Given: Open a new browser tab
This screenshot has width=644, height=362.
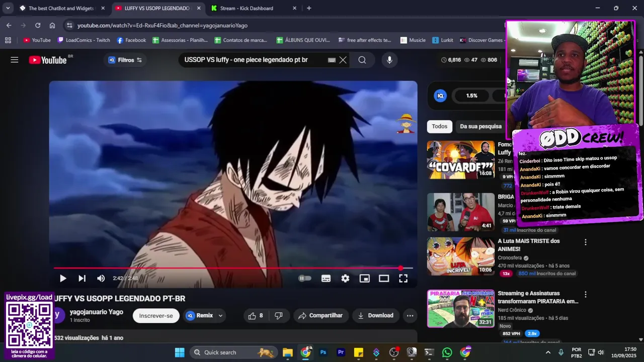Looking at the screenshot, I should (309, 8).
